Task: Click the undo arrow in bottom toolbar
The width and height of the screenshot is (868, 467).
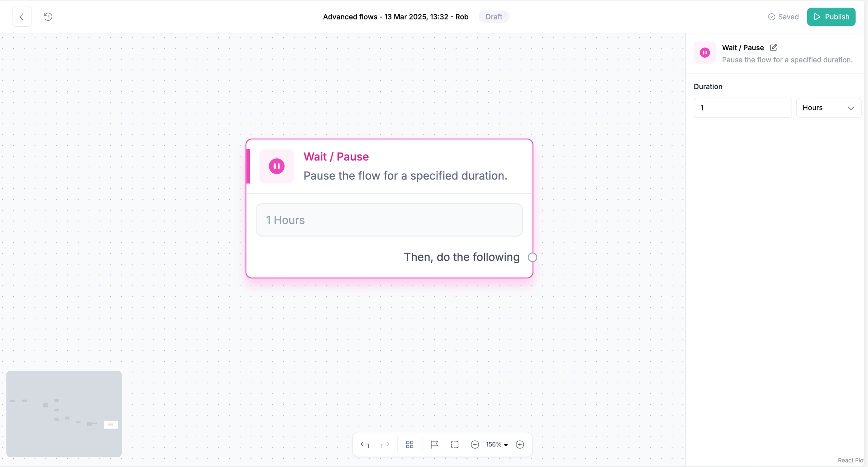Action: pos(365,445)
